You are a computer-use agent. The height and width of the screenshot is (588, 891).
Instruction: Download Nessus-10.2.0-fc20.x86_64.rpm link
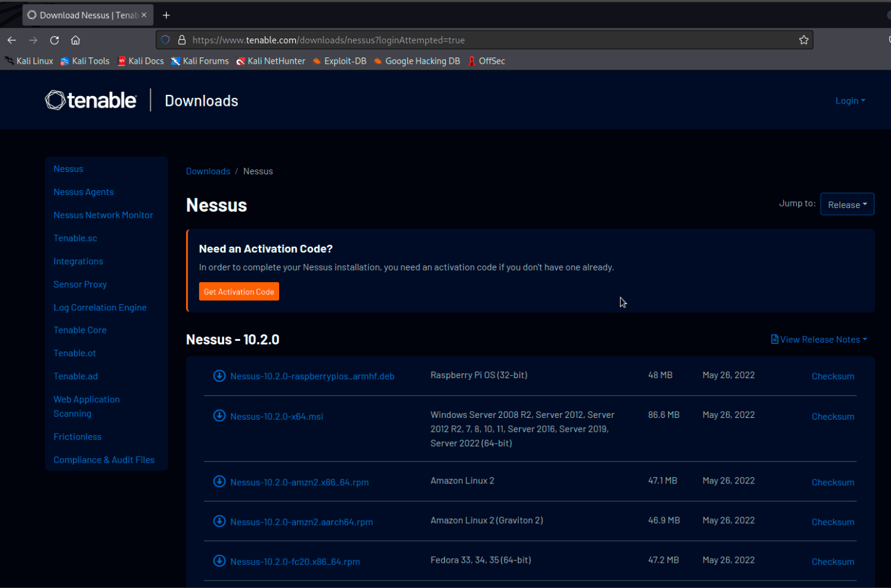click(x=295, y=562)
